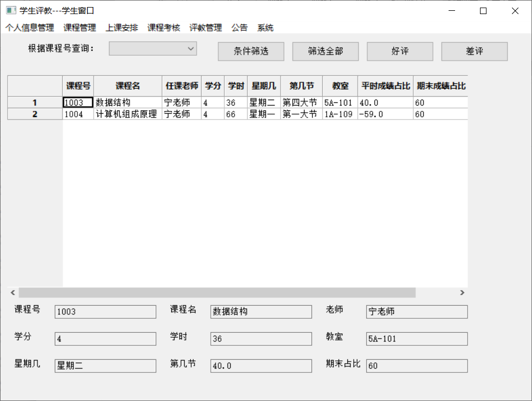Select 宁老师 cell in 计算机组成原理 row
The width and height of the screenshot is (532, 401).
182,114
